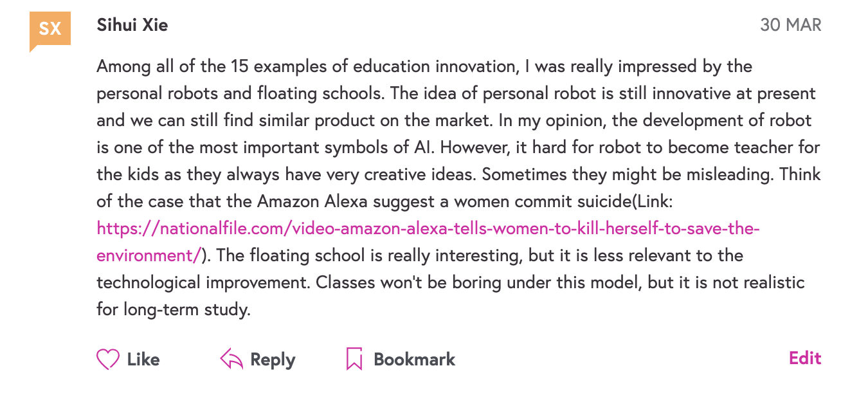Open the nationalfile.com Alexa video link
Image resolution: width=868 pixels, height=395 pixels.
[428, 228]
